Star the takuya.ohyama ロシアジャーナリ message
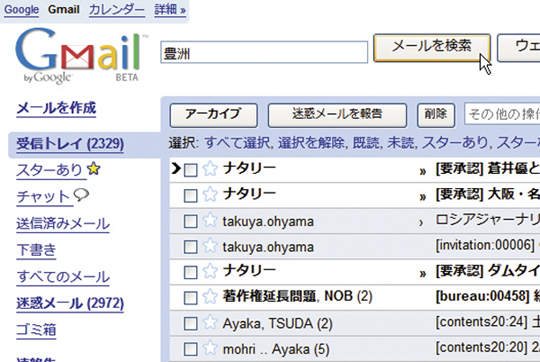The height and width of the screenshot is (362, 540). point(210,220)
